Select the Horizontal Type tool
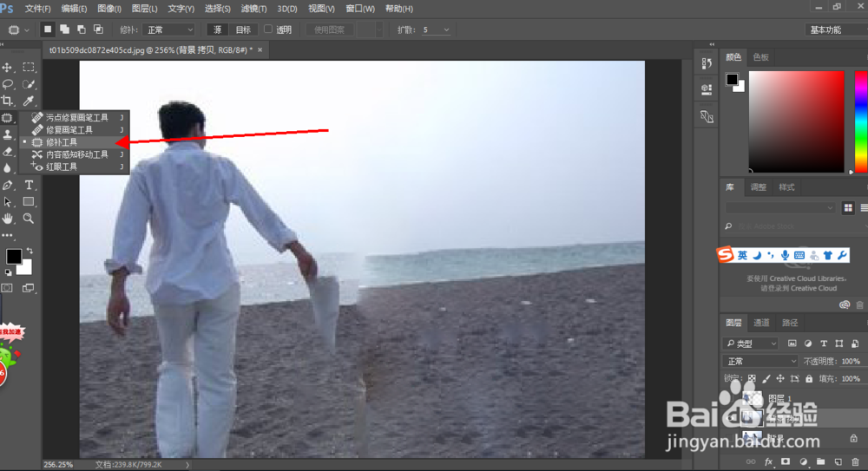The height and width of the screenshot is (471, 868). click(29, 185)
